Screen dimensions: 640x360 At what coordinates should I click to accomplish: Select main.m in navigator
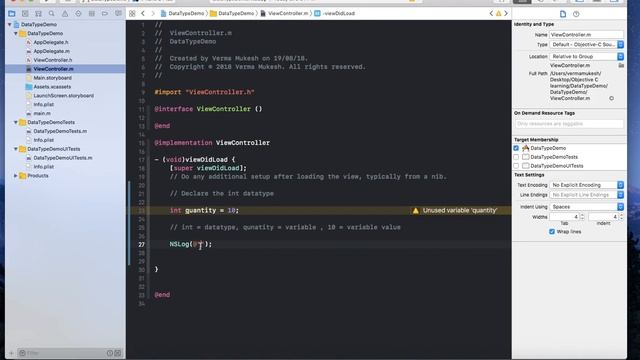pos(42,113)
